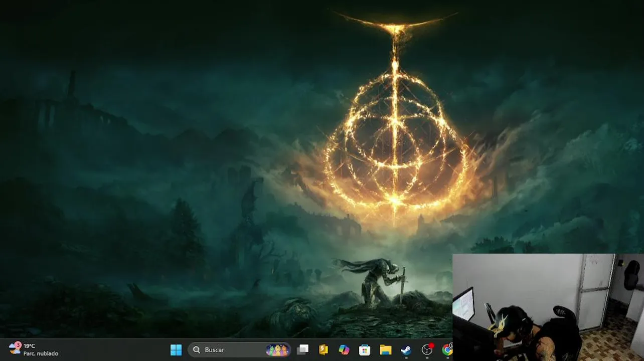Click the webcam overlay feed
Viewport: 644px width, 361px height.
coord(548,307)
